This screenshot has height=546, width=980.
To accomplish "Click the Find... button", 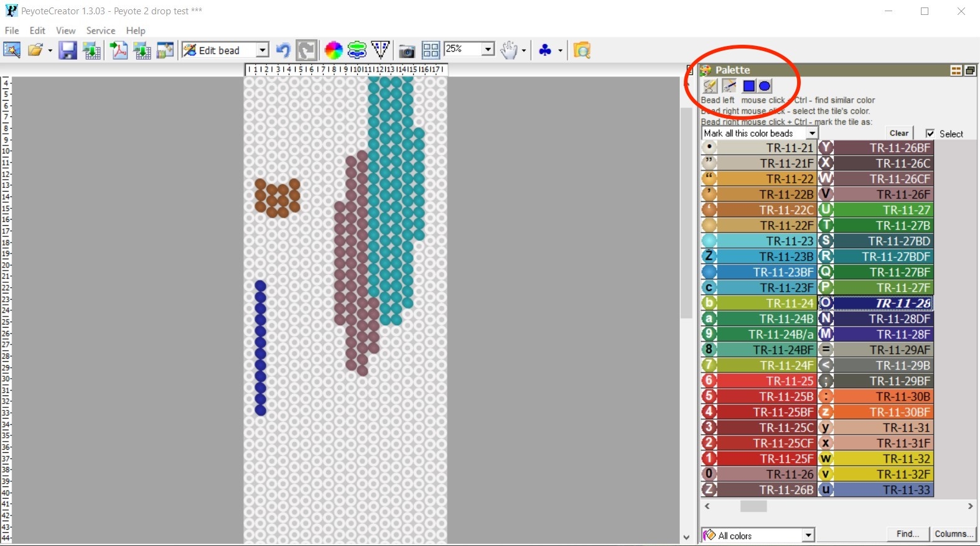I will (x=907, y=534).
